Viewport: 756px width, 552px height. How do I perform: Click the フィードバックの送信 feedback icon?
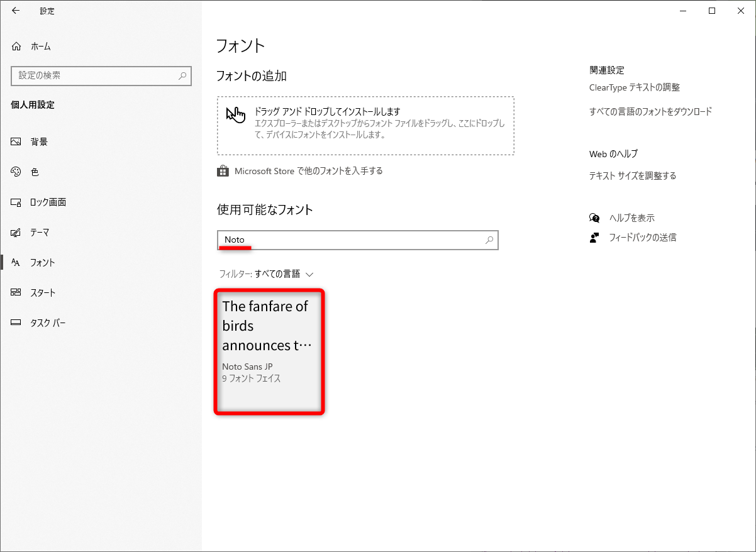594,238
